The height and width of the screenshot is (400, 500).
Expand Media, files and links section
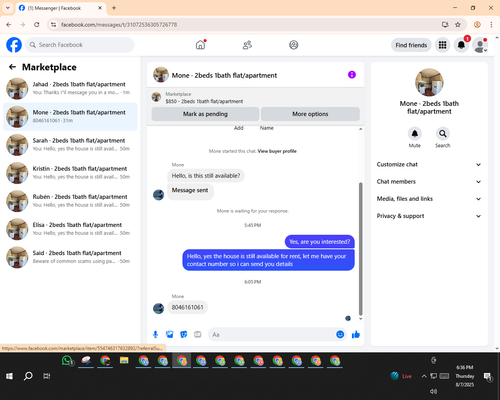point(429,199)
